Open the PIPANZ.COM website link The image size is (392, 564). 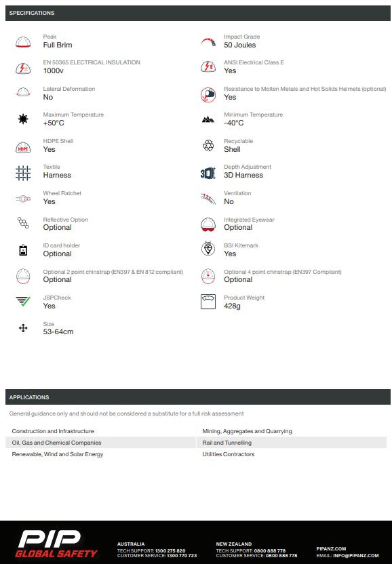coord(331,548)
